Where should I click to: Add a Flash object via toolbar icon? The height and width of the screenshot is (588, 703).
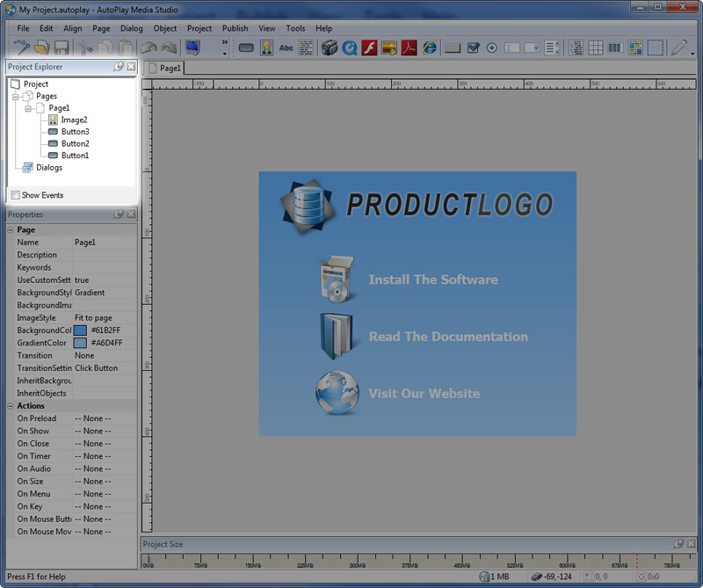tap(370, 47)
